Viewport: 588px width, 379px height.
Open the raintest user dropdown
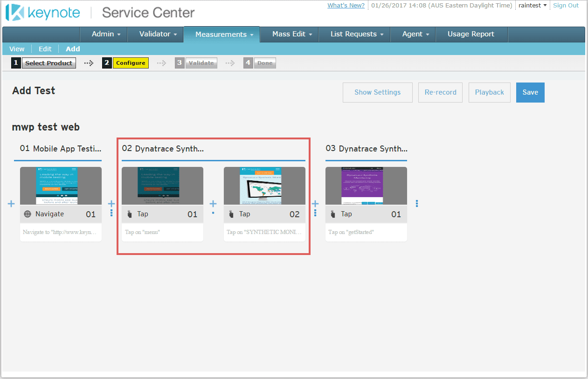pyautogui.click(x=533, y=6)
